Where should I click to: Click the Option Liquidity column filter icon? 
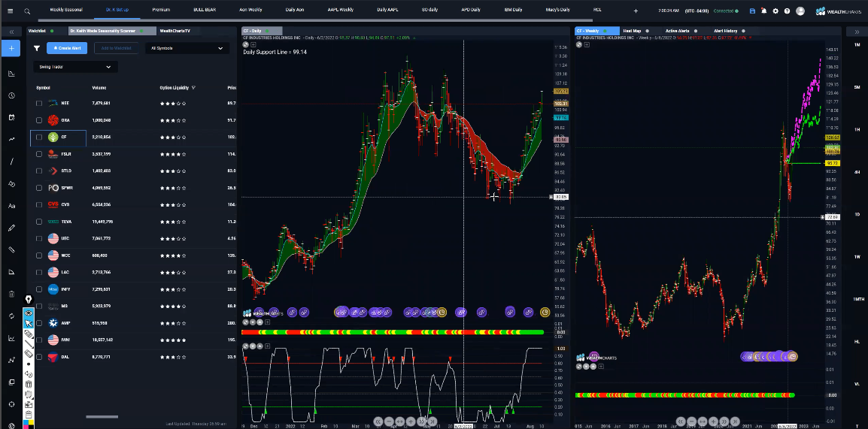tap(193, 88)
